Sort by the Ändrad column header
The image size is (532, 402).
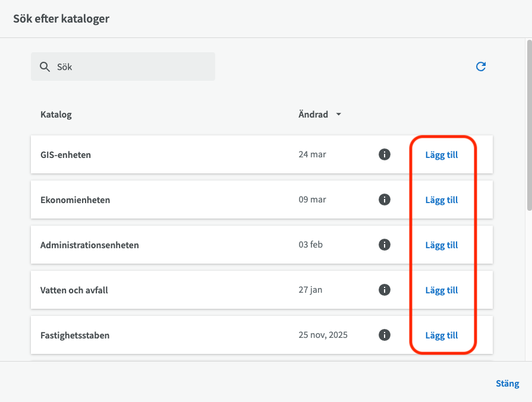[x=313, y=115]
